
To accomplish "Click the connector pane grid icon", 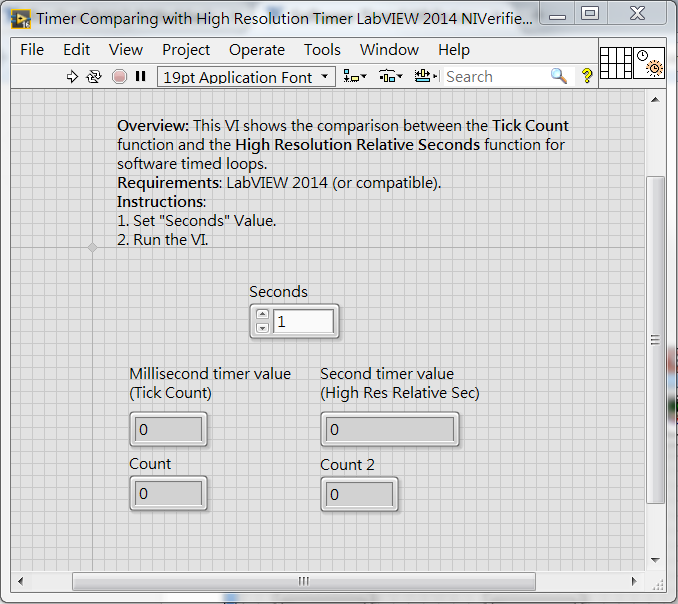I will coord(616,63).
